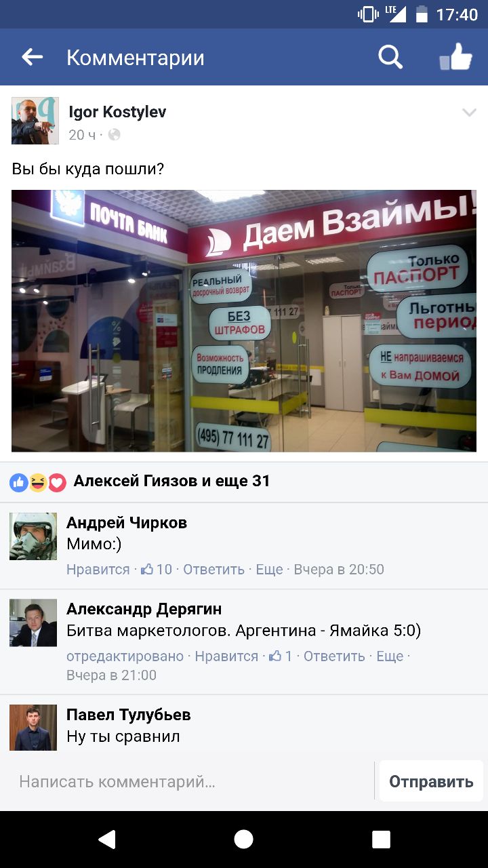The height and width of the screenshot is (868, 488).
Task: Expand post options chevron near Igor Kostylev
Action: tap(469, 113)
